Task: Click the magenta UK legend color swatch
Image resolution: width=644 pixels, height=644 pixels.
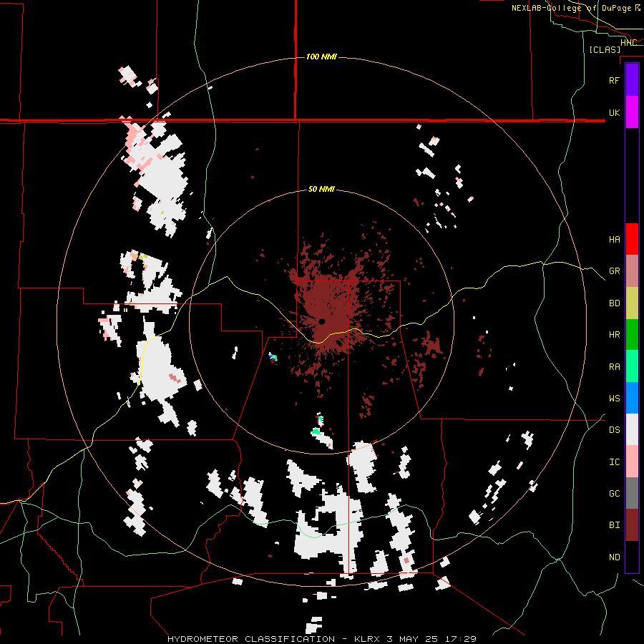Action: tap(632, 112)
